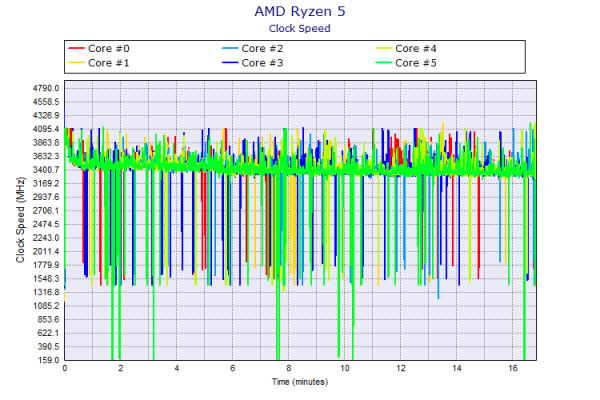Click the Time (minutes) axis label
This screenshot has height=400, width=600.
300,382
